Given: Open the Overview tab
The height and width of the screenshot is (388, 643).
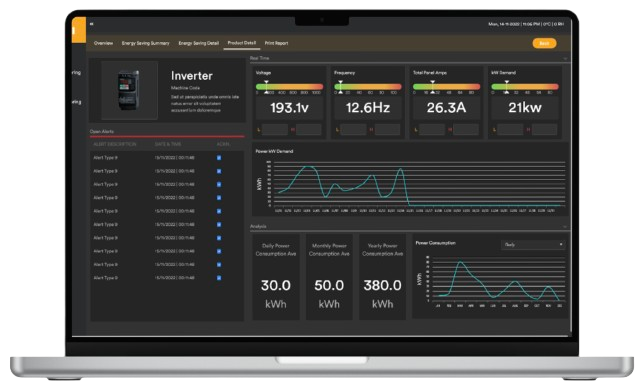Looking at the screenshot, I should [103, 43].
